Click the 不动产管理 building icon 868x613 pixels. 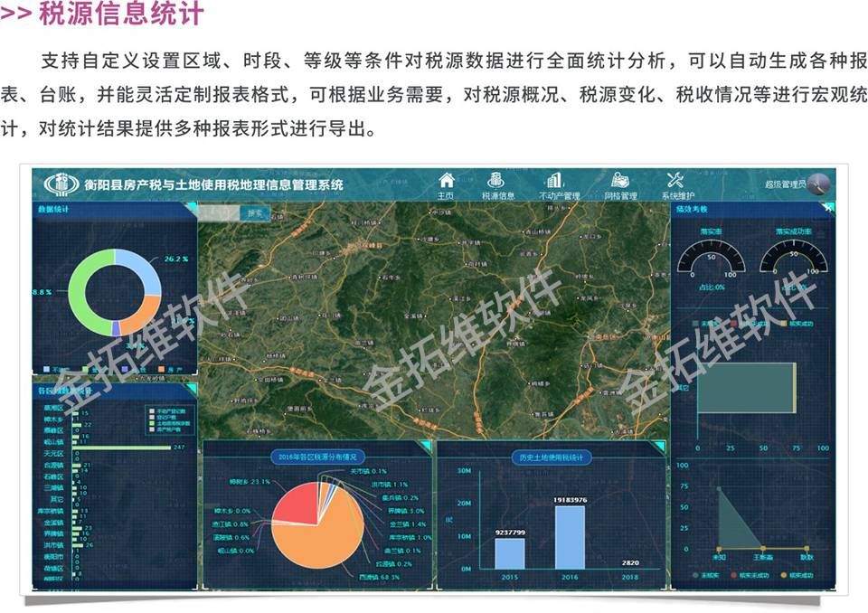[x=554, y=180]
